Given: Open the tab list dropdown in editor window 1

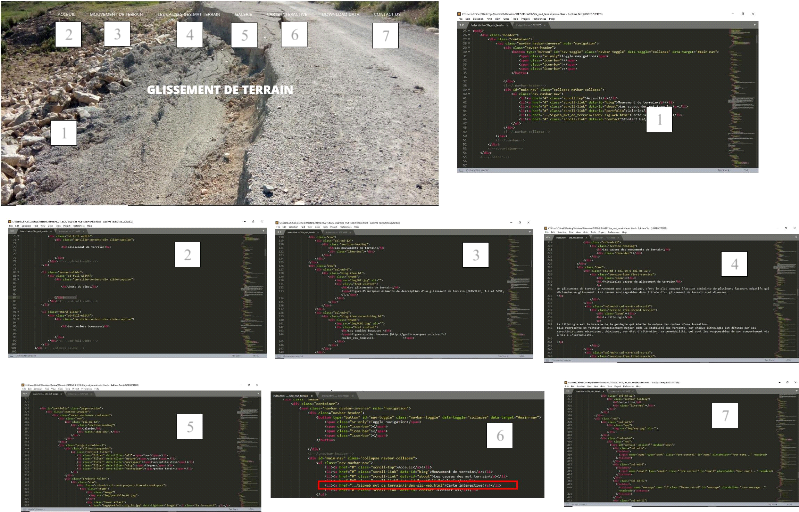Looking at the screenshot, I should click(x=755, y=25).
